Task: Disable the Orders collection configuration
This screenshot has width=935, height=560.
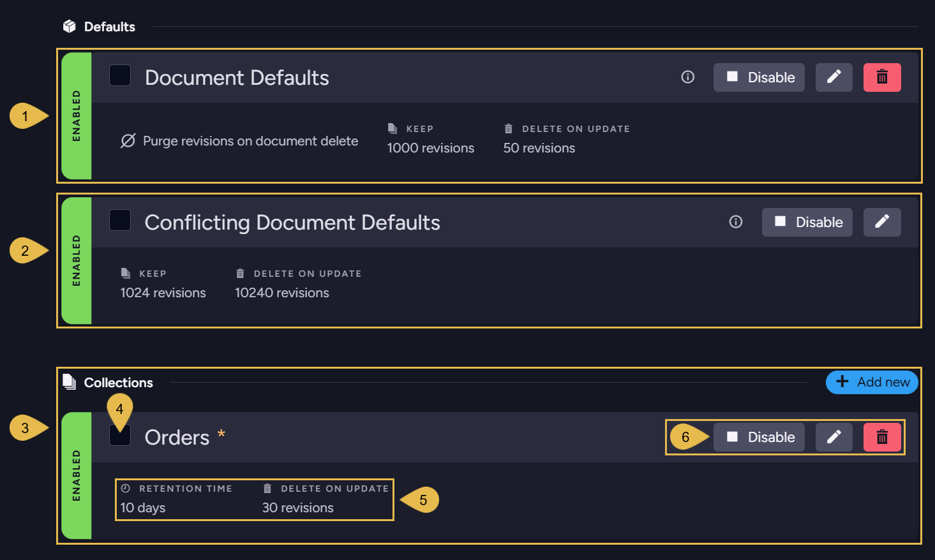Action: pyautogui.click(x=759, y=437)
